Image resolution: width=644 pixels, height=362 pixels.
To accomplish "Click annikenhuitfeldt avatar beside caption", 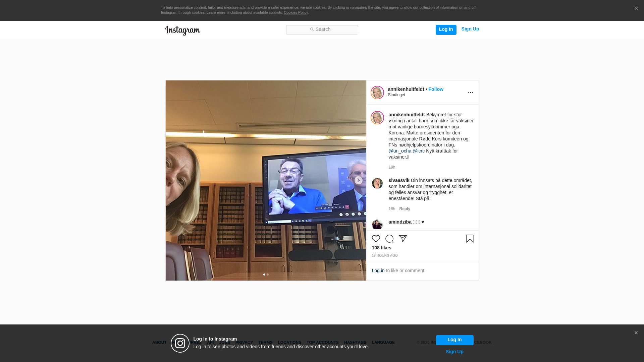I will click(x=377, y=118).
